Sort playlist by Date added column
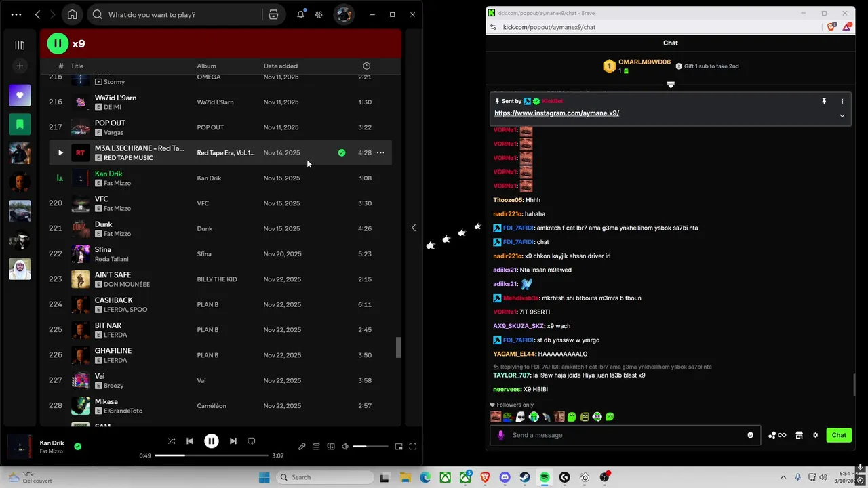This screenshot has height=488, width=868. coord(281,66)
